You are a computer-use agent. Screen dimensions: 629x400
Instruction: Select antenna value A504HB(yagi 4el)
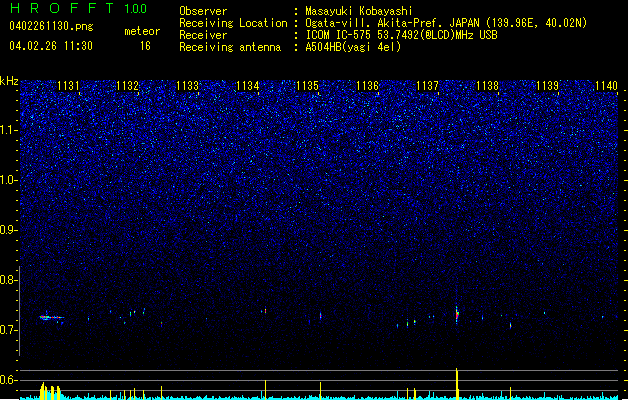[x=353, y=47]
